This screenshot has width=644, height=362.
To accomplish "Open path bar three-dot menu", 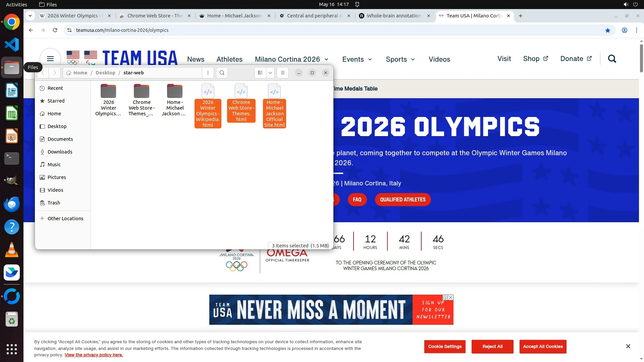I will (208, 73).
